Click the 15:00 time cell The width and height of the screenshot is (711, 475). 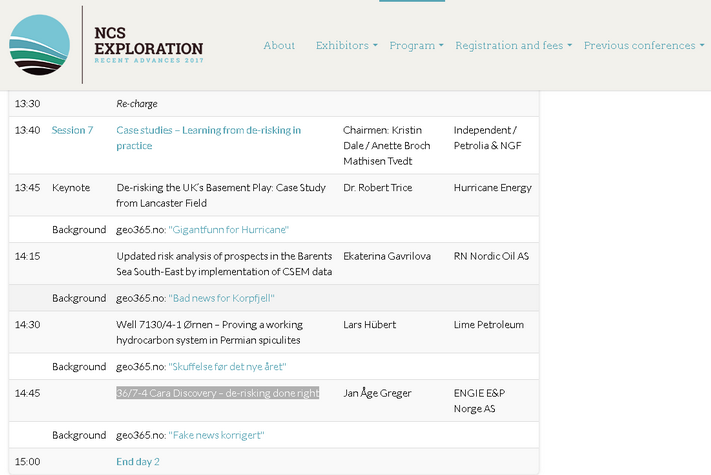(27, 461)
